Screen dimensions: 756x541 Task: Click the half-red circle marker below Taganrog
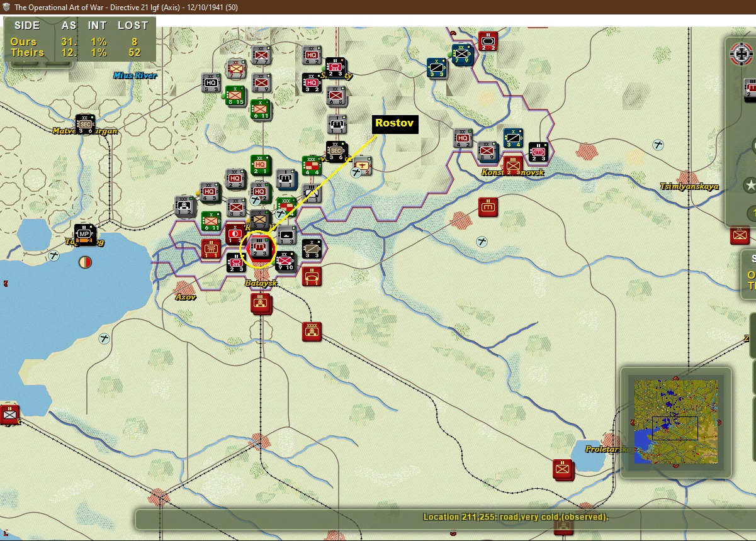[x=85, y=262]
